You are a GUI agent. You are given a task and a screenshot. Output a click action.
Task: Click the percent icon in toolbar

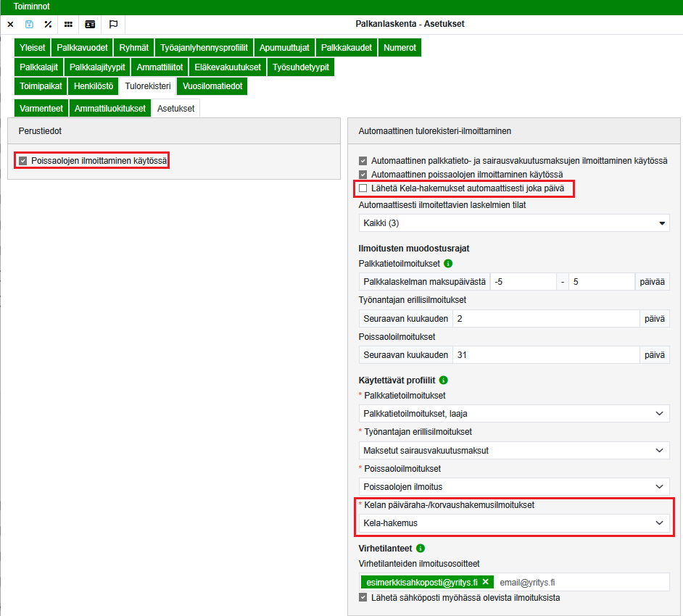point(48,24)
